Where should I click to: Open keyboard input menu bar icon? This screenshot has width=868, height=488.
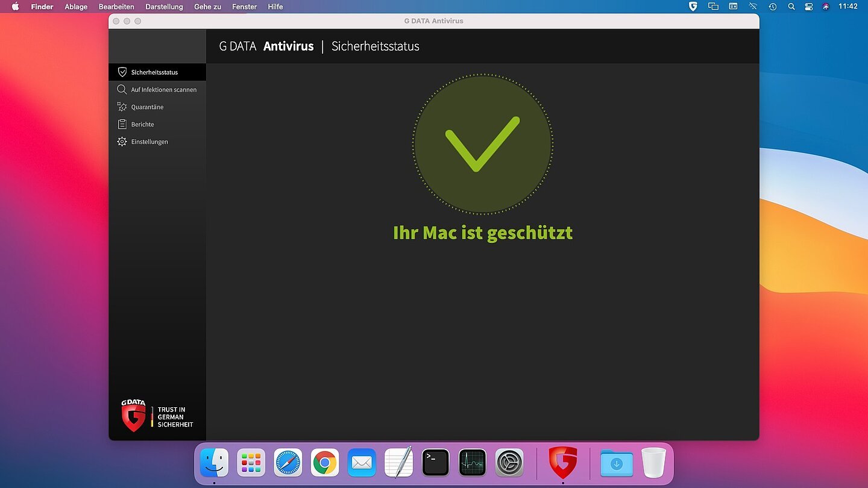[733, 7]
